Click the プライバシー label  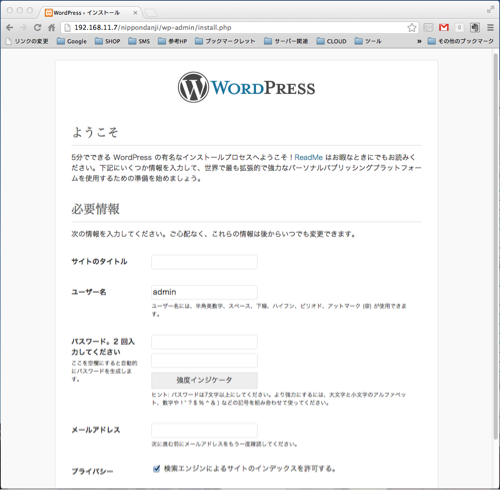92,471
